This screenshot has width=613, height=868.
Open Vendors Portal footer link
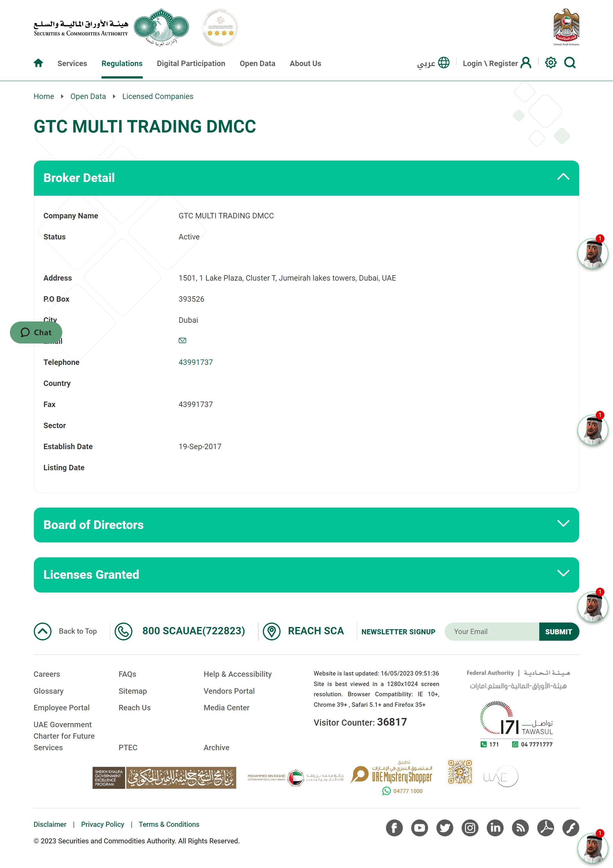229,691
